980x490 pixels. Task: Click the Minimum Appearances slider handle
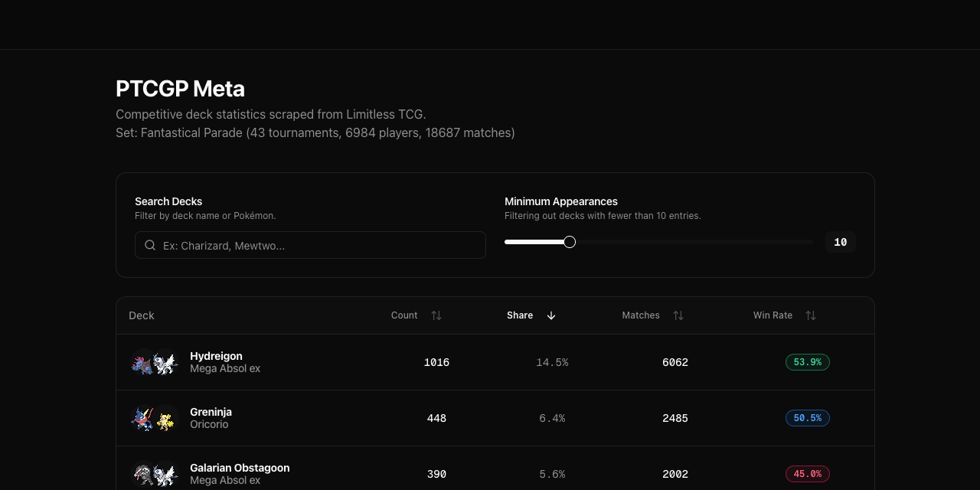pos(570,242)
